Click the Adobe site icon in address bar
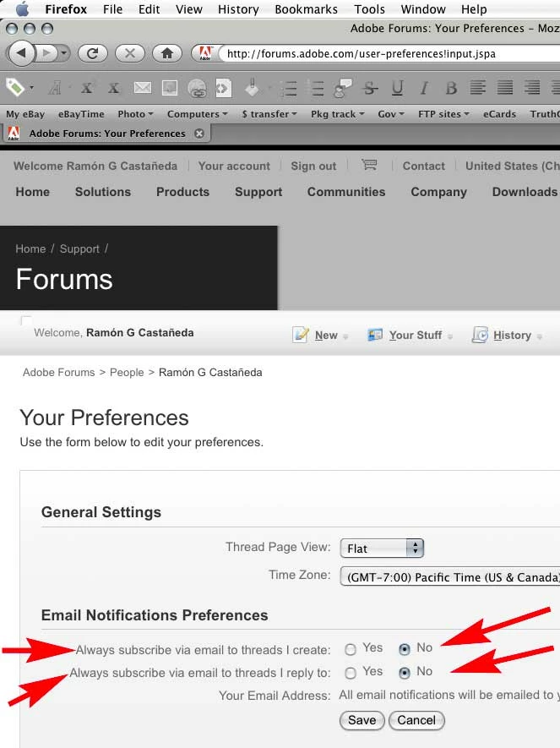 [205, 53]
